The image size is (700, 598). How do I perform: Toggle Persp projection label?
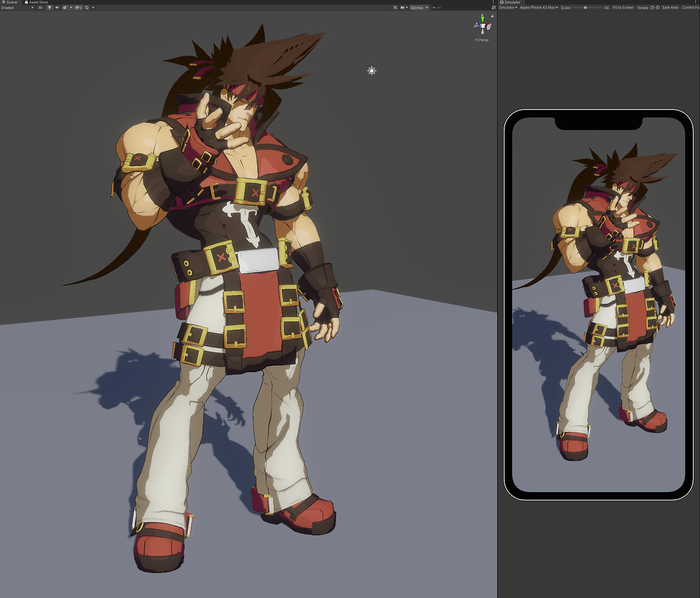click(482, 40)
